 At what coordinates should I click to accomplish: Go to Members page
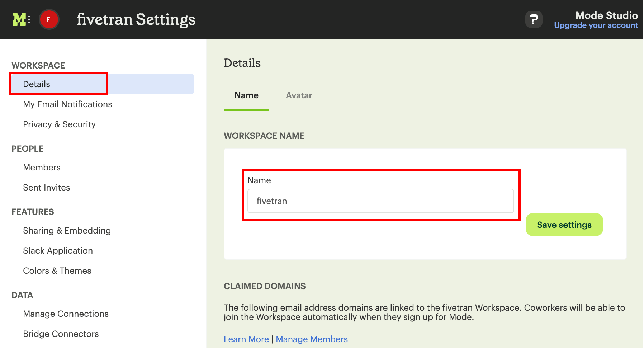42,168
